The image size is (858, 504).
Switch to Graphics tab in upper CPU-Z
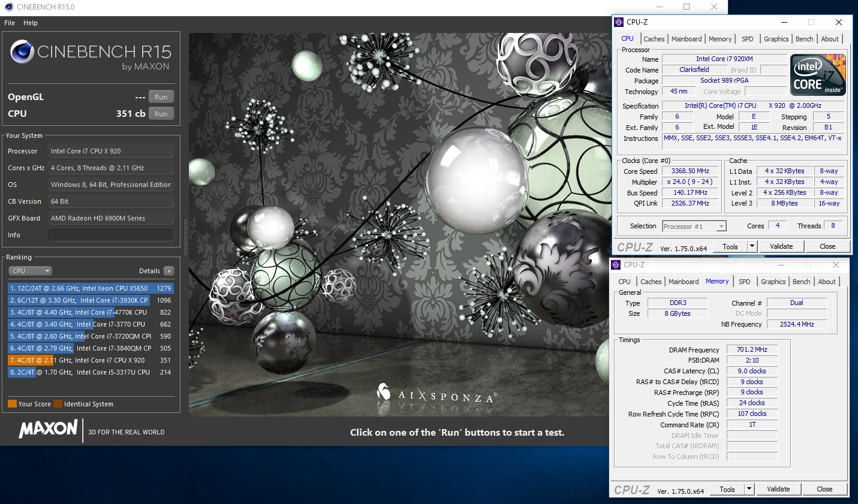tap(776, 39)
